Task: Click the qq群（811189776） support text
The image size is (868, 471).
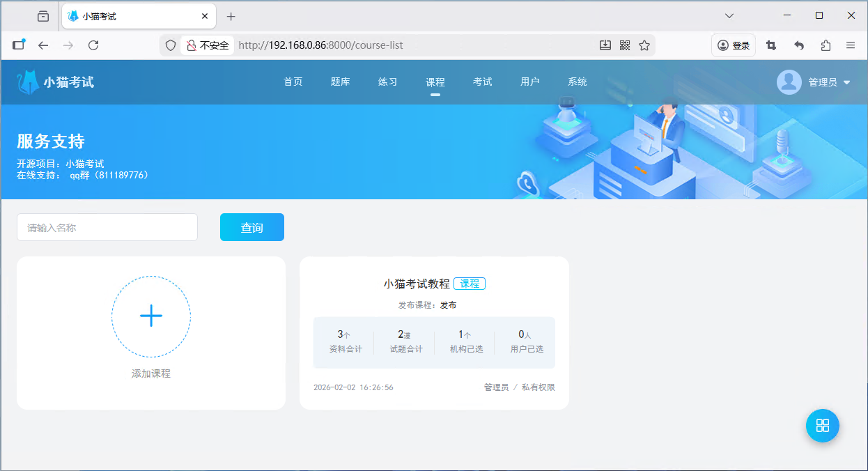Action: click(x=109, y=175)
